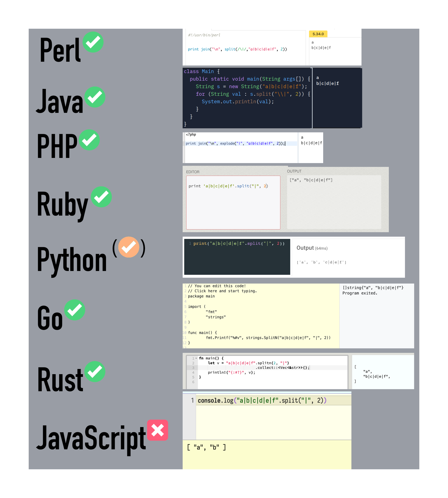Screen dimensions: 448x498
Task: Click the green checkmark beside PHP
Action: [89, 140]
